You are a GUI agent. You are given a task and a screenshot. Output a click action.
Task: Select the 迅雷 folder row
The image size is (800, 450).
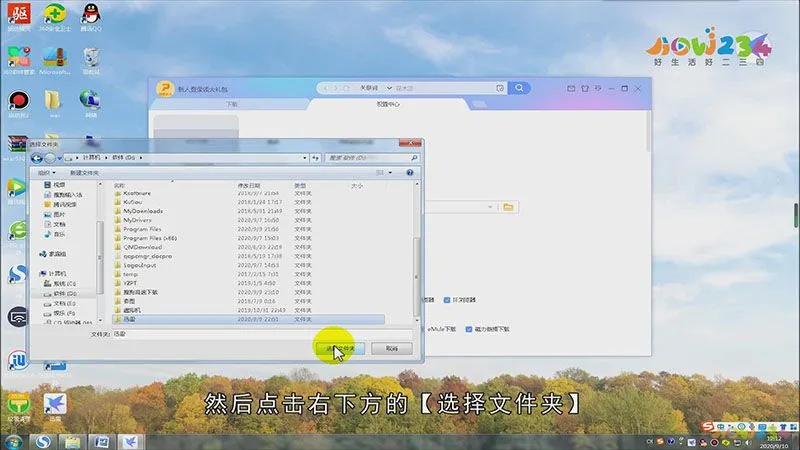coord(248,319)
